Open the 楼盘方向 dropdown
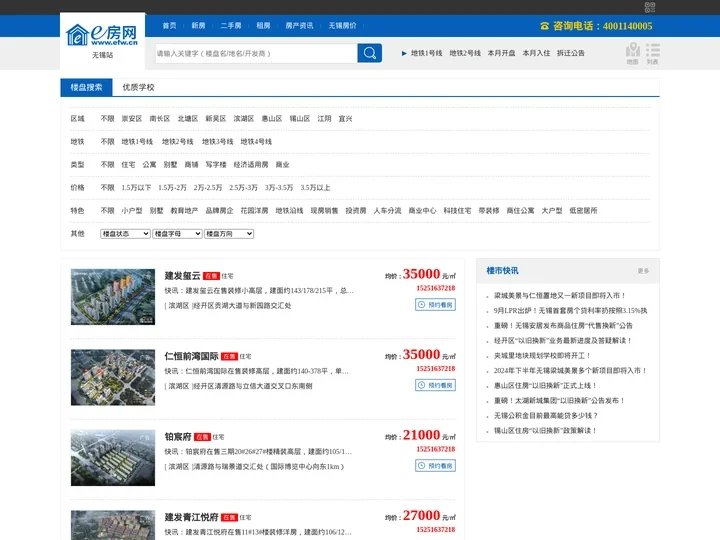The width and height of the screenshot is (720, 540). coord(229,234)
